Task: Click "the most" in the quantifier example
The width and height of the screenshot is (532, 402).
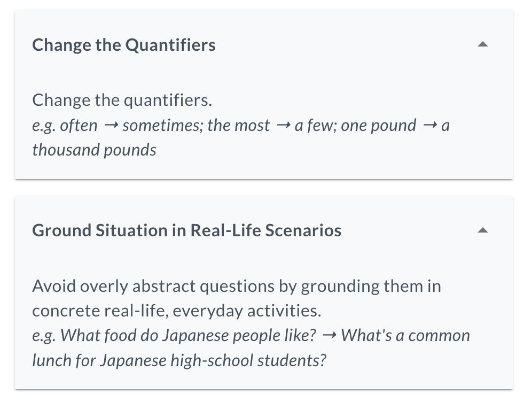Action: pos(239,126)
